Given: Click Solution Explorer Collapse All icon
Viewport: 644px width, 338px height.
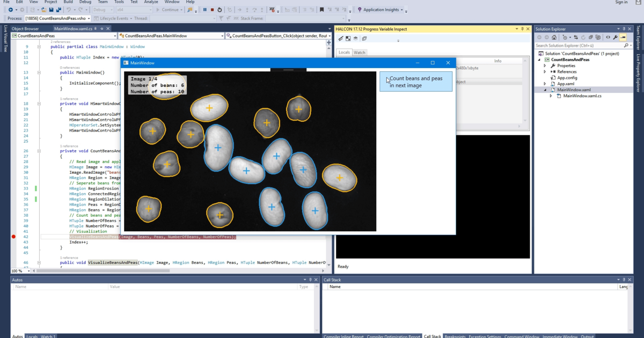Looking at the screenshot, I should pyautogui.click(x=592, y=38).
